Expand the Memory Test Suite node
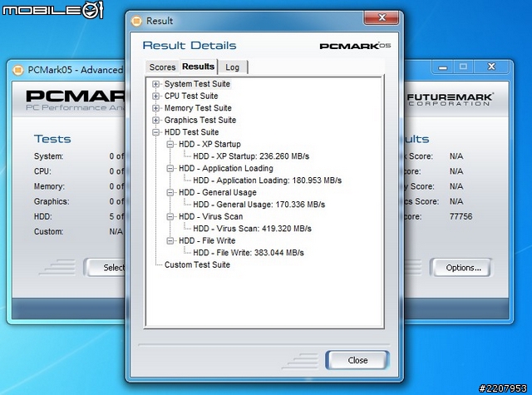 point(155,108)
